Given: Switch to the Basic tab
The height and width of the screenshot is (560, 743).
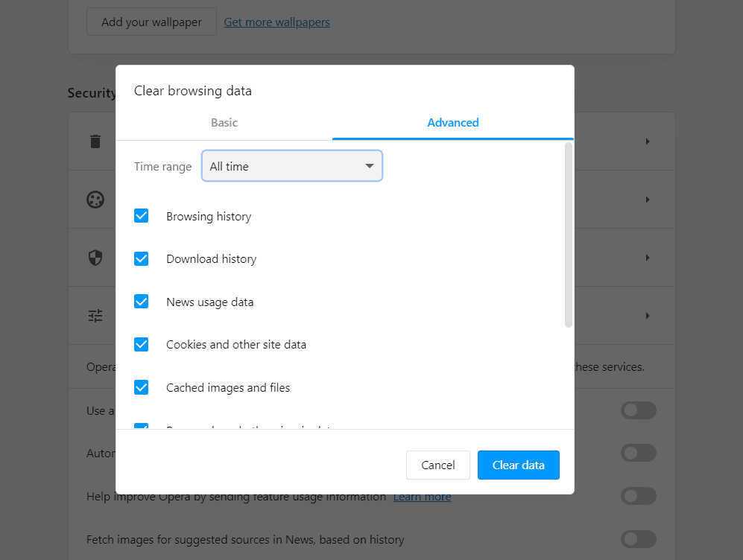Looking at the screenshot, I should click(x=224, y=123).
